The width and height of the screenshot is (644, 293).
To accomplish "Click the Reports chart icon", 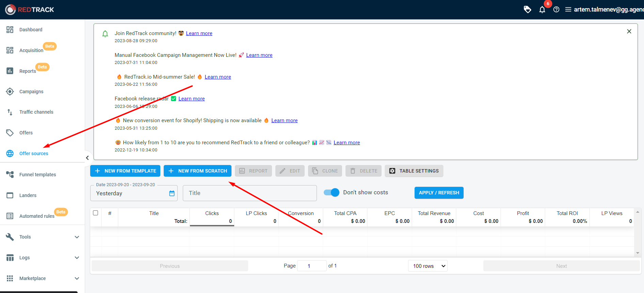I will 10,71.
